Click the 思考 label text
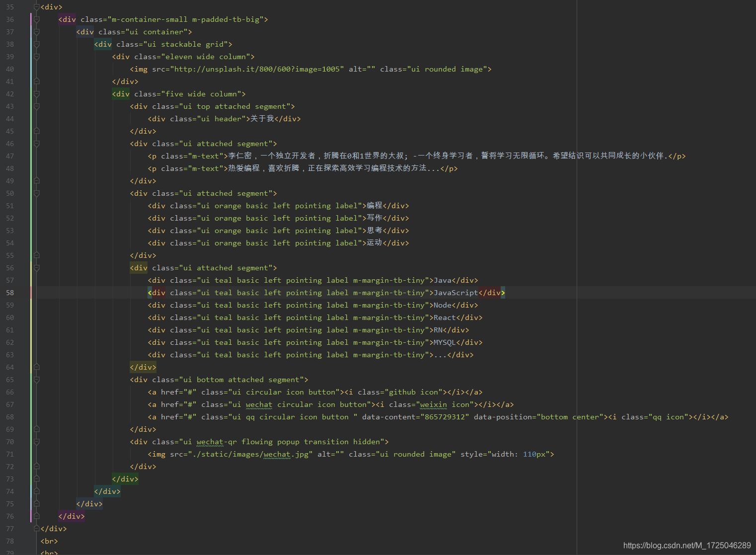The width and height of the screenshot is (756, 555). pyautogui.click(x=375, y=231)
